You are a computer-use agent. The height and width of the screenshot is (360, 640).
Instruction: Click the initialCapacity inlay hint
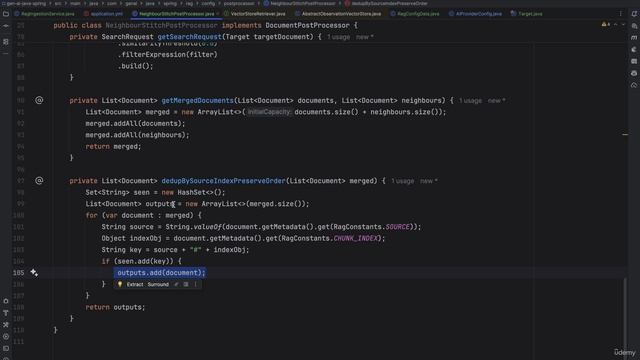[269, 112]
